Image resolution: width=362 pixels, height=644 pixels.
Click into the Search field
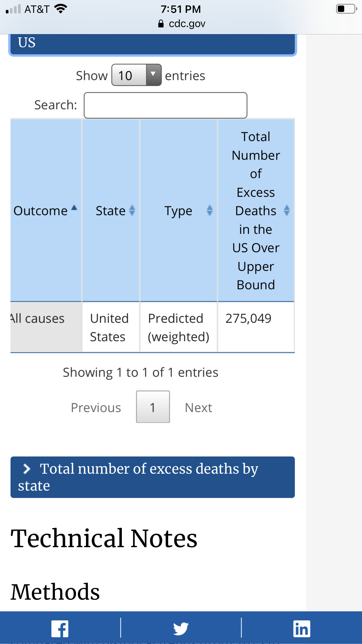click(165, 105)
